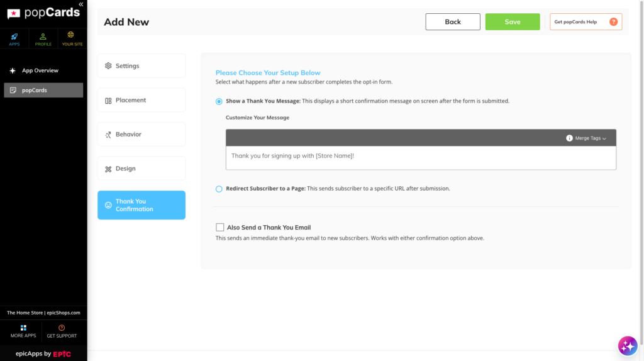
Task: Open the Profile tab
Action: [43, 39]
